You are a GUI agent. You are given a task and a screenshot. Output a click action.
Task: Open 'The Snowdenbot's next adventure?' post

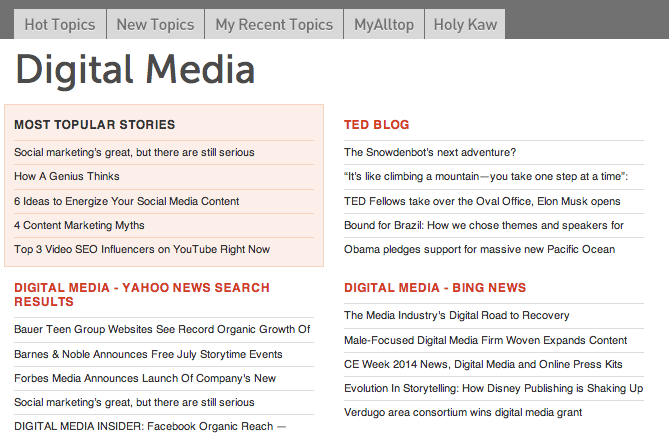coord(430,152)
